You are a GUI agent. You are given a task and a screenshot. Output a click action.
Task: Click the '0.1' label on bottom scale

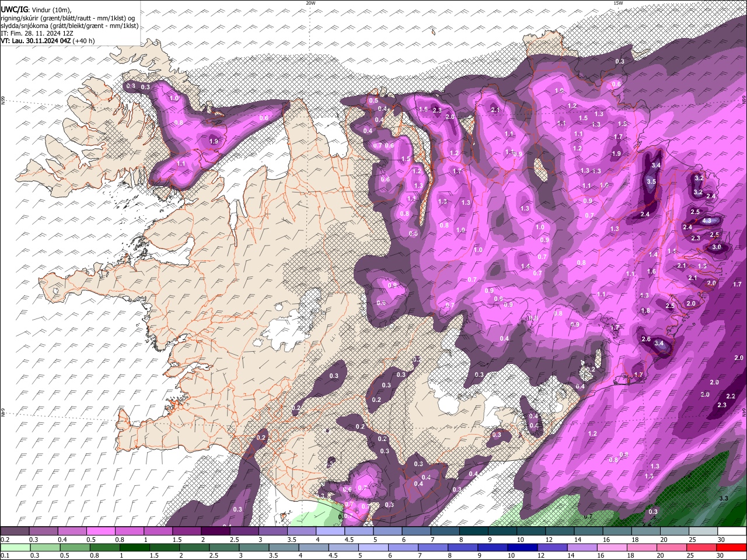pyautogui.click(x=5, y=556)
